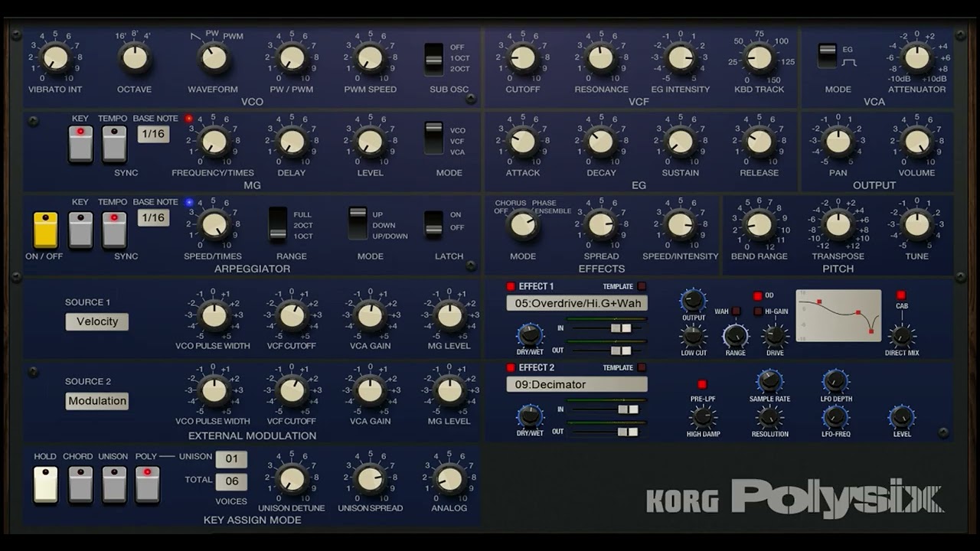Click the EG Sustain knob

[x=681, y=142]
